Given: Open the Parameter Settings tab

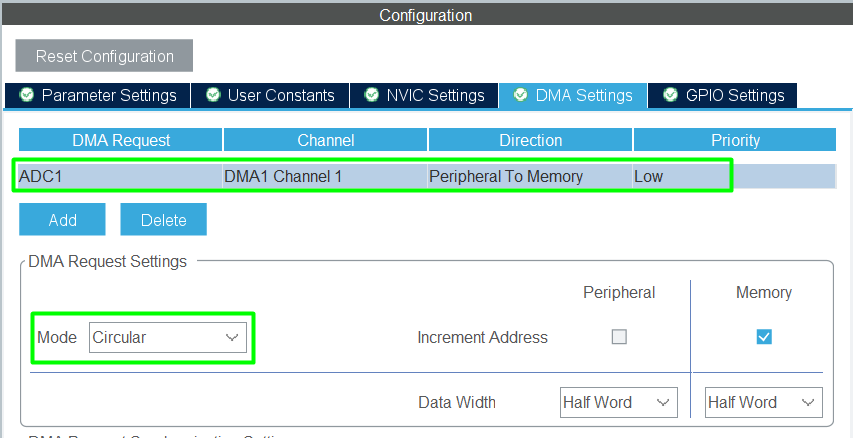Looking at the screenshot, I should point(98,95).
